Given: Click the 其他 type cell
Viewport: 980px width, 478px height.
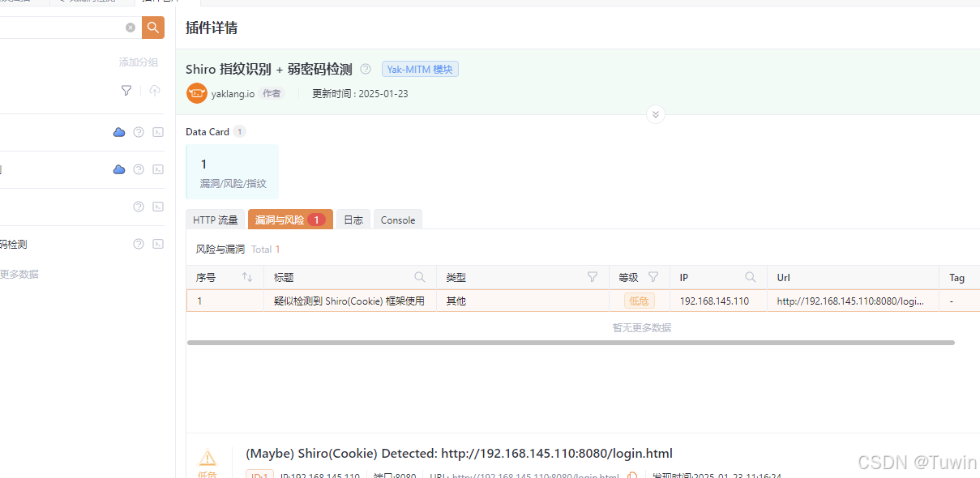Looking at the screenshot, I should point(456,301).
